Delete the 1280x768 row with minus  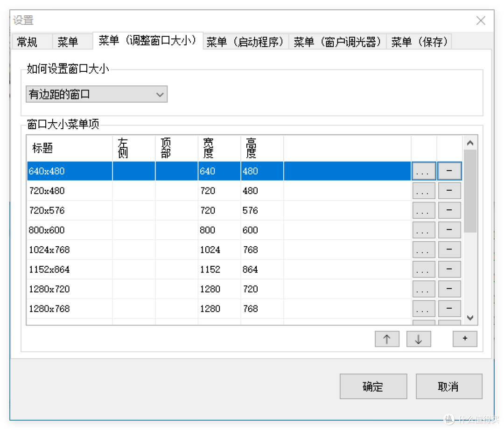[449, 309]
